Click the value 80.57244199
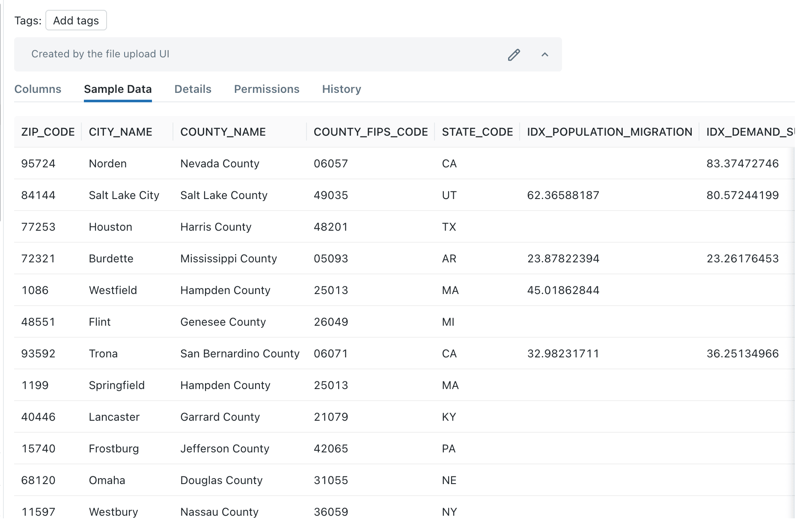812x532 pixels. coord(743,195)
